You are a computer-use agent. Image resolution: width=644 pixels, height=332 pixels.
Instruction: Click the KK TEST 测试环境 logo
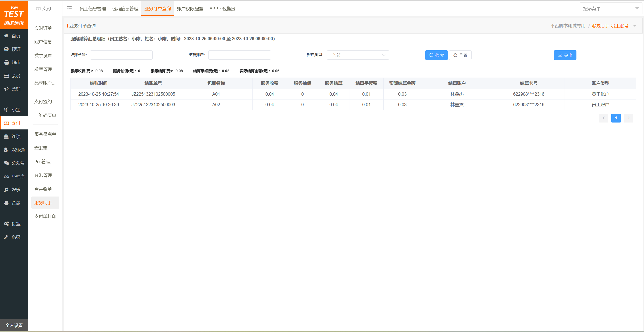tap(14, 15)
